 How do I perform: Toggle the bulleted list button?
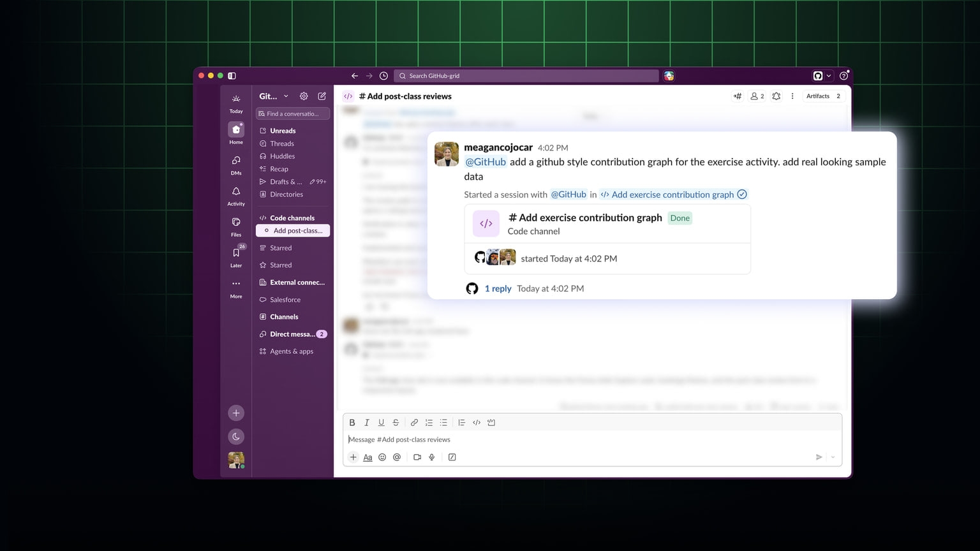tap(443, 422)
